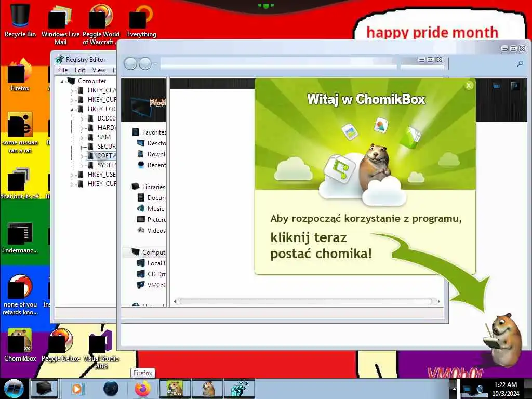Image resolution: width=532 pixels, height=399 pixels.
Task: Click the Explorer address bar field
Action: [x=278, y=63]
